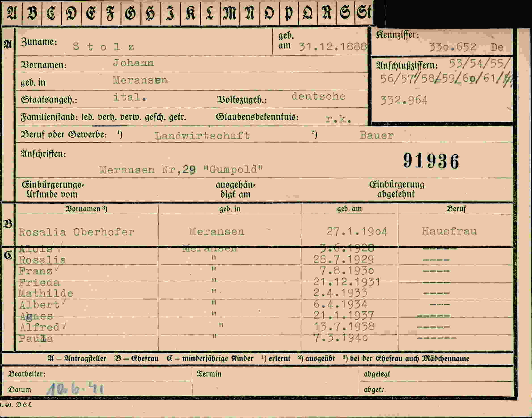Click the 'abgelegt' field label
Image resolution: width=532 pixels, height=418 pixels.
377,374
